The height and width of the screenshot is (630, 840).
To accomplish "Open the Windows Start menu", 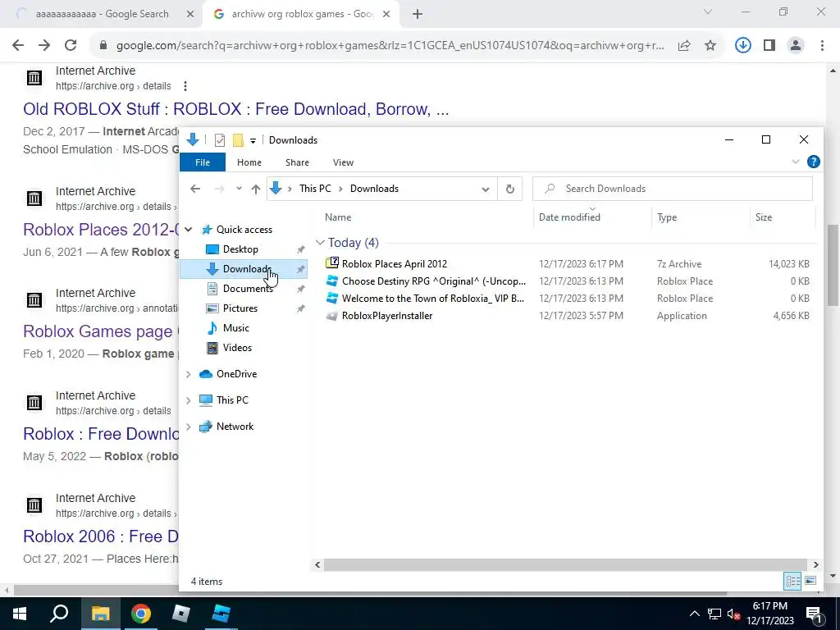I will (x=20, y=614).
